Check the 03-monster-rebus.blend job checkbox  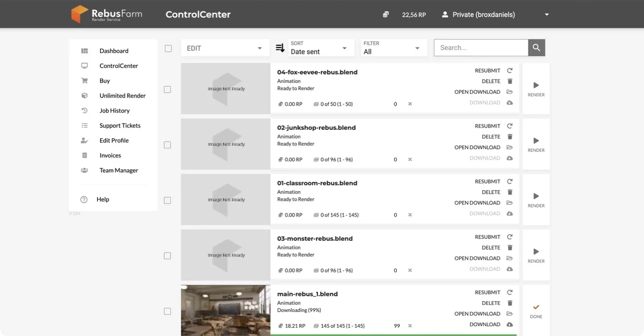pyautogui.click(x=168, y=256)
